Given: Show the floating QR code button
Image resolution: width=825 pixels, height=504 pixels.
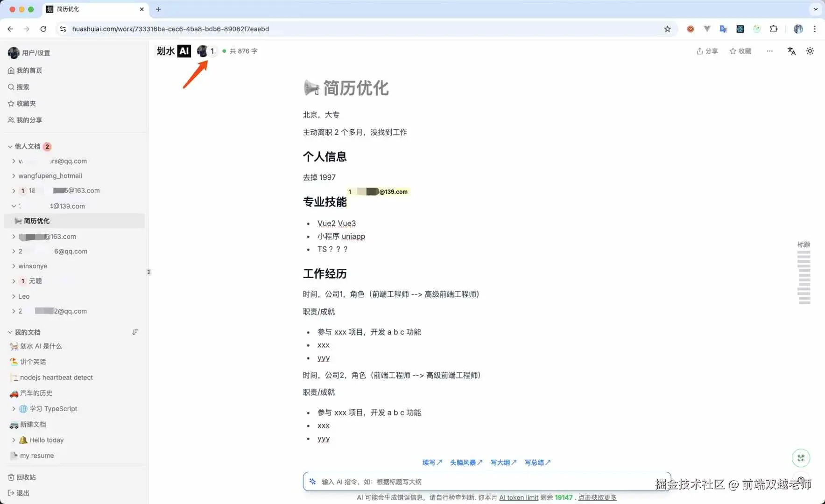Looking at the screenshot, I should click(x=801, y=458).
